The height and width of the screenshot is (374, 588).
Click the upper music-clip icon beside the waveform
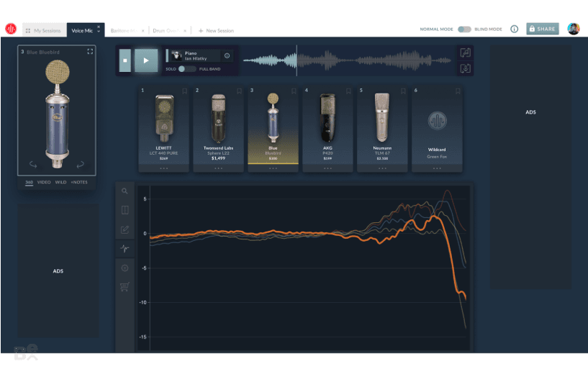465,53
